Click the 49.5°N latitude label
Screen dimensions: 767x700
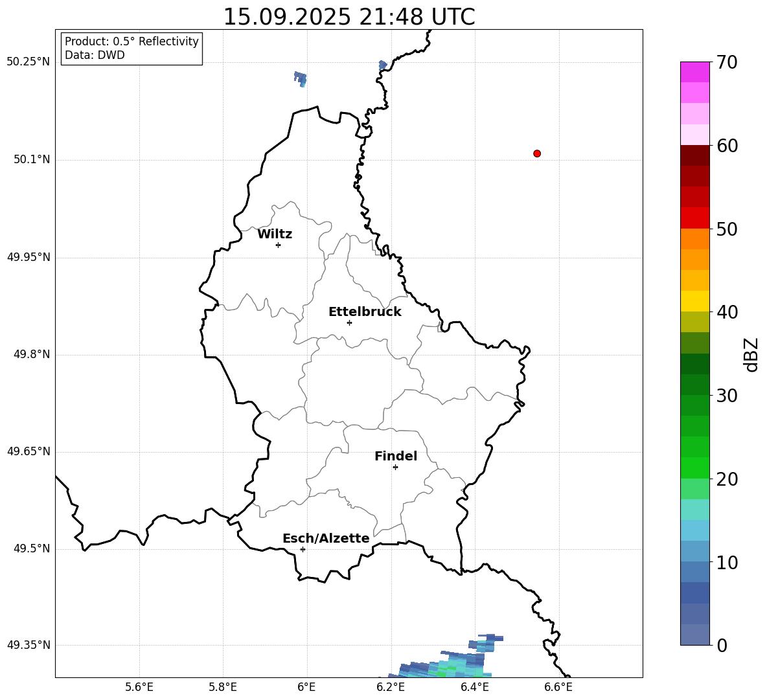click(32, 548)
